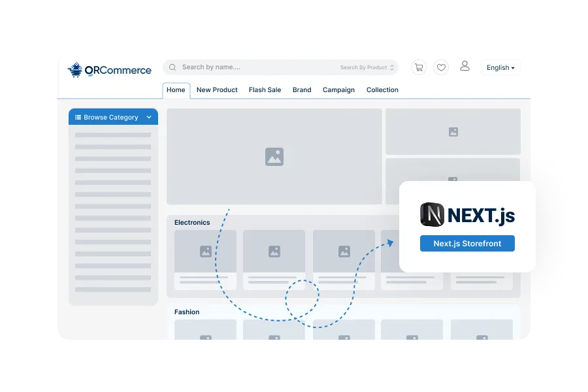Click the top-right side banner image
Image resolution: width=588 pixels, height=392 pixels.
pos(453,132)
